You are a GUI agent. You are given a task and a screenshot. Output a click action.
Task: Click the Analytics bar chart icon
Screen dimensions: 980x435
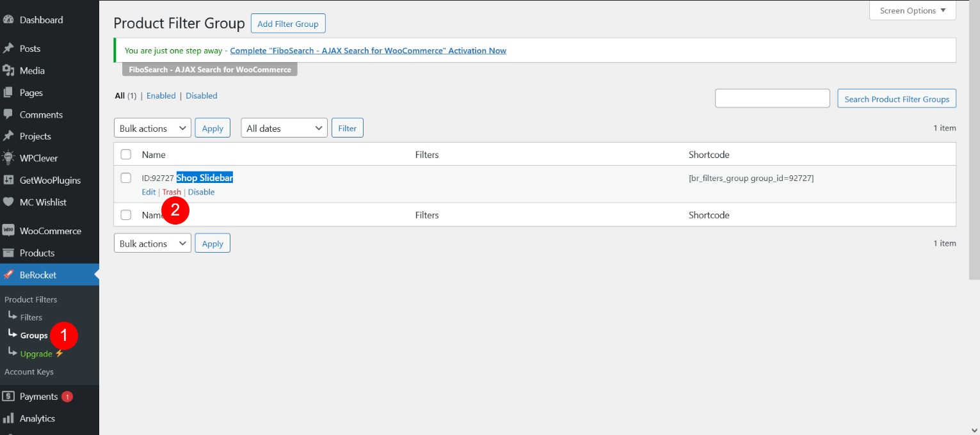coord(8,418)
